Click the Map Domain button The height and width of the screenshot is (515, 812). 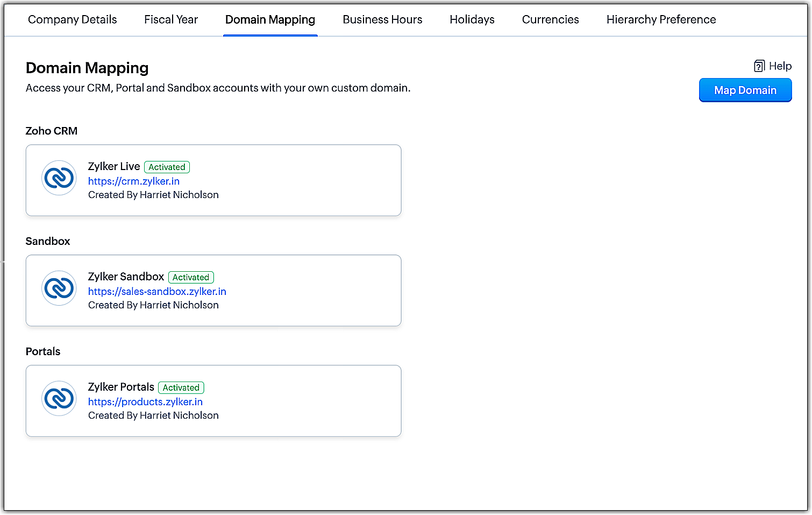pos(745,90)
